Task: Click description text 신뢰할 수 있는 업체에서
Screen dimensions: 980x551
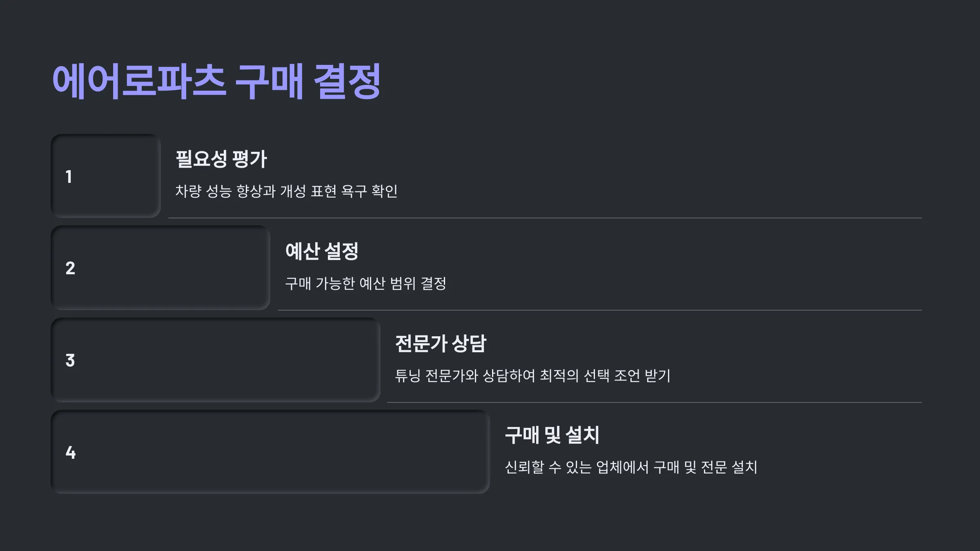Action: click(x=577, y=467)
